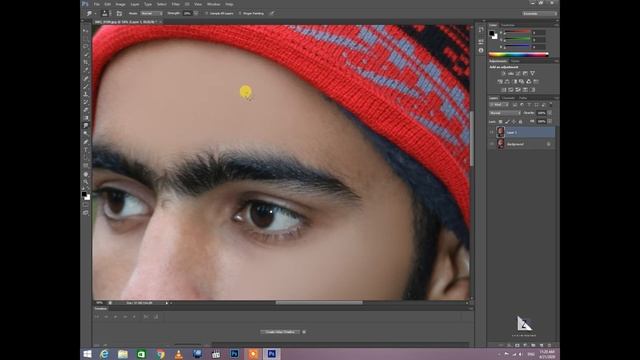
Task: Select the Eraser tool
Action: (86, 110)
